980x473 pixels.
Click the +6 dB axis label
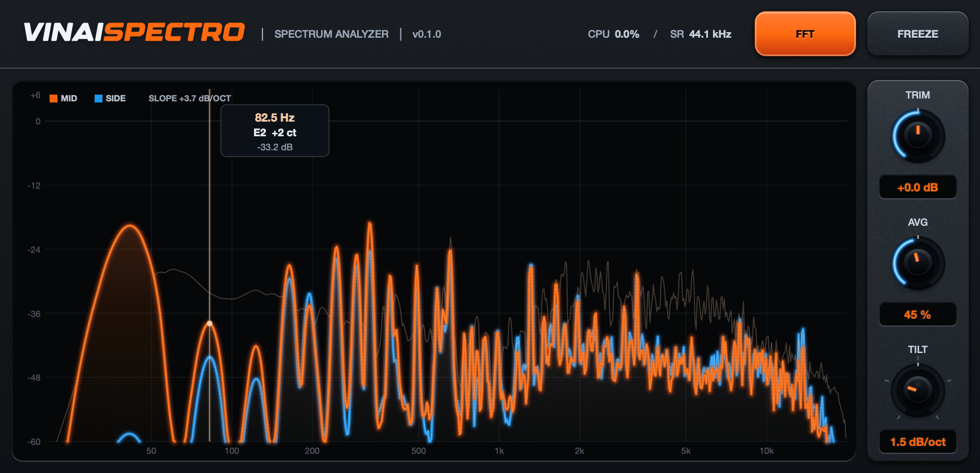point(35,95)
